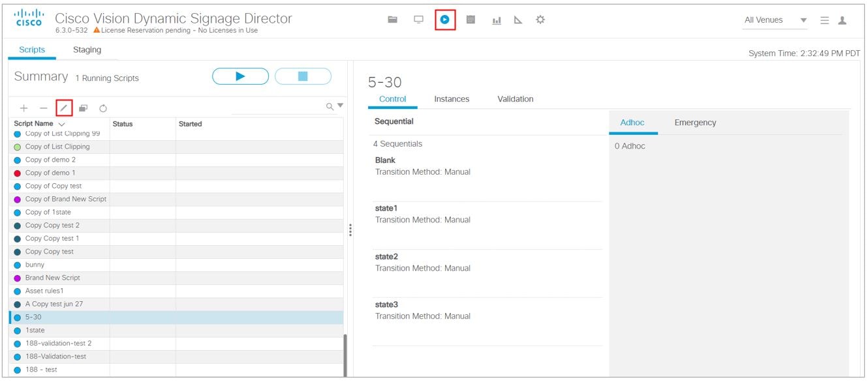This screenshot has width=868, height=382.
Task: Open the triangle ruler icon in top navigation
Action: point(518,20)
